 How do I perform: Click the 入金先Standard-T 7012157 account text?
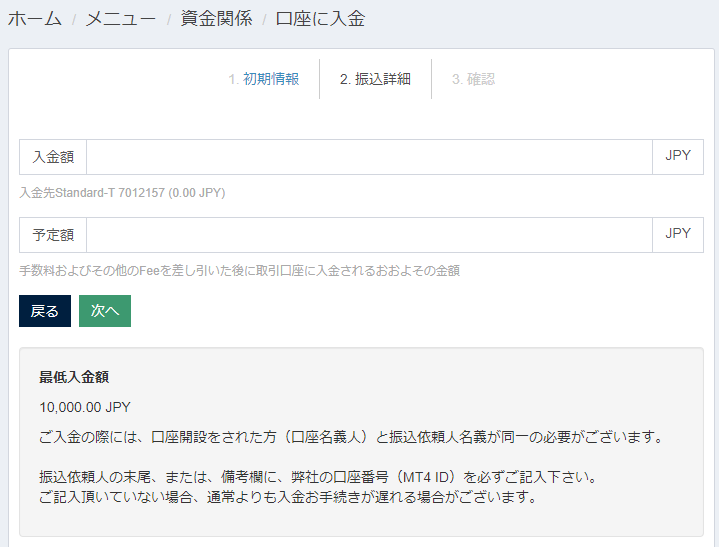[122, 193]
